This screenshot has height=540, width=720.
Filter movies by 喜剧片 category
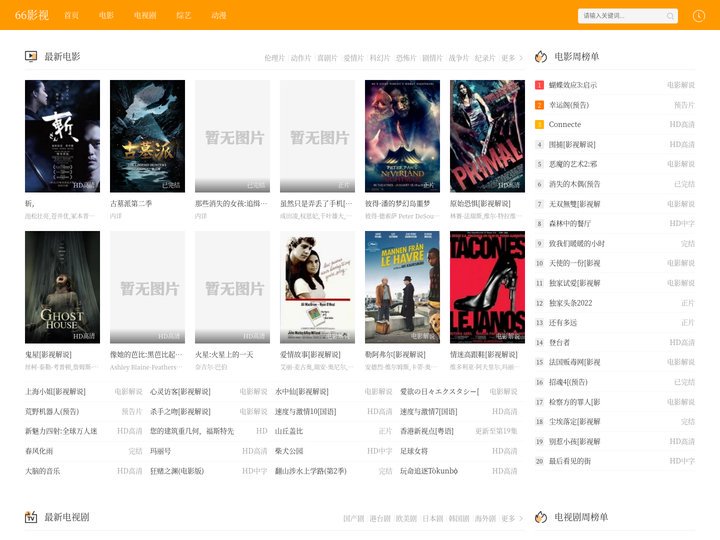click(x=327, y=58)
